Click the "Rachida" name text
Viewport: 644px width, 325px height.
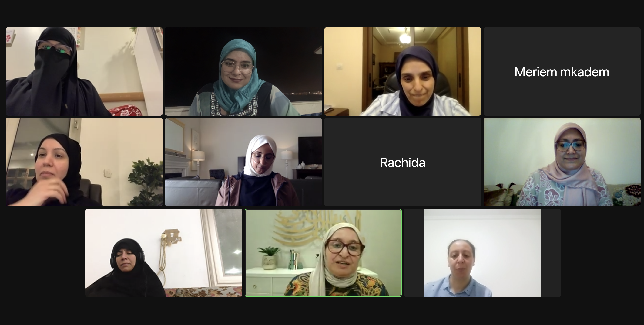pyautogui.click(x=402, y=163)
